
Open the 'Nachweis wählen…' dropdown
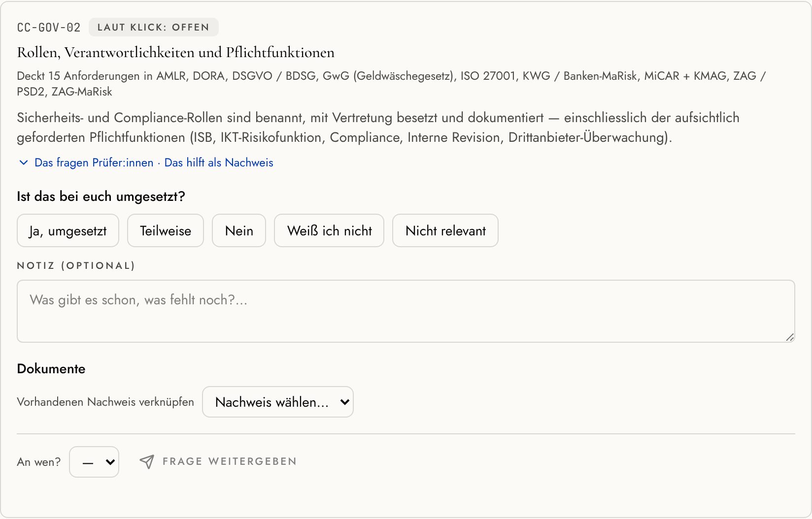click(278, 402)
